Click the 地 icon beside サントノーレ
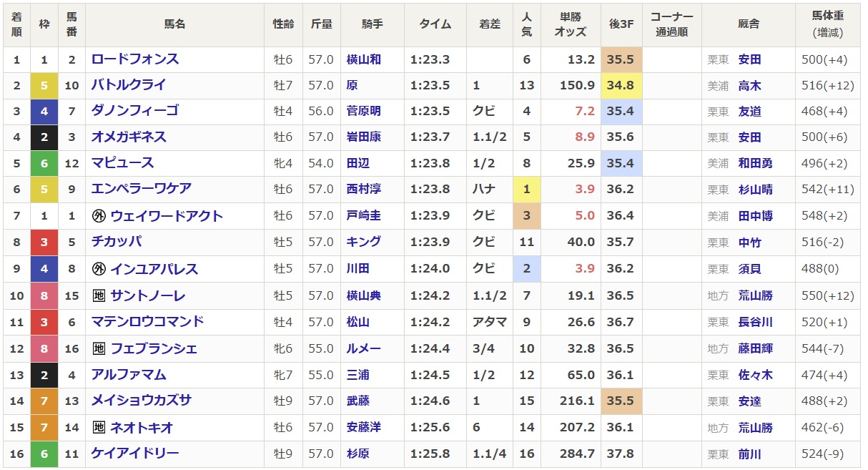The width and height of the screenshot is (868, 470). pyautogui.click(x=99, y=295)
